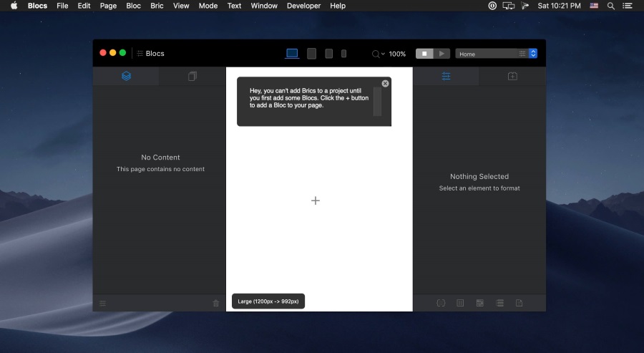The image size is (644, 353).
Task: Open Notification Center list icon
Action: coord(627,6)
